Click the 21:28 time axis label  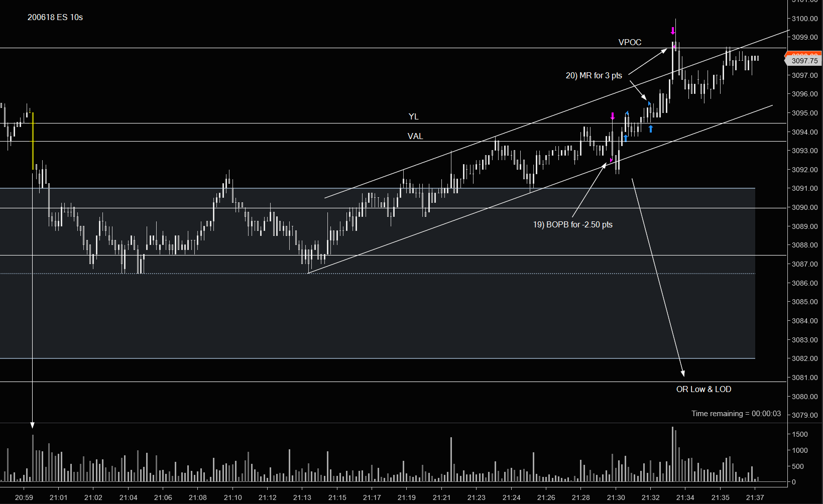(x=580, y=497)
